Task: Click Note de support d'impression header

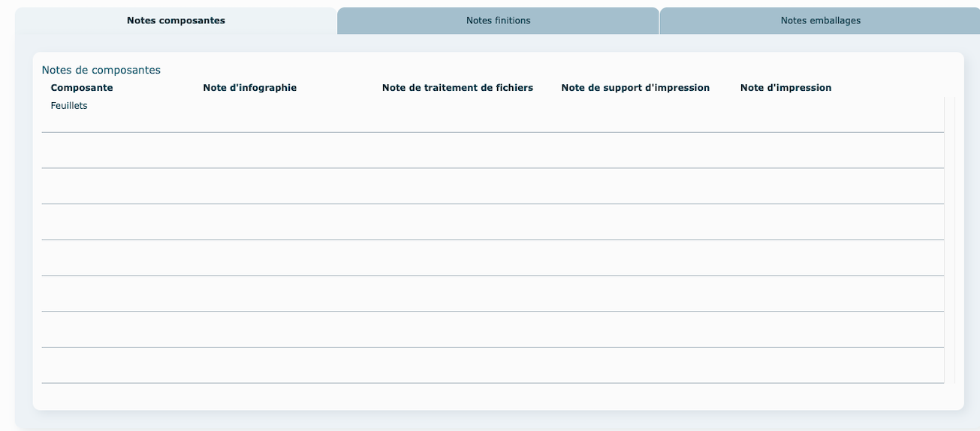Action: pos(635,88)
